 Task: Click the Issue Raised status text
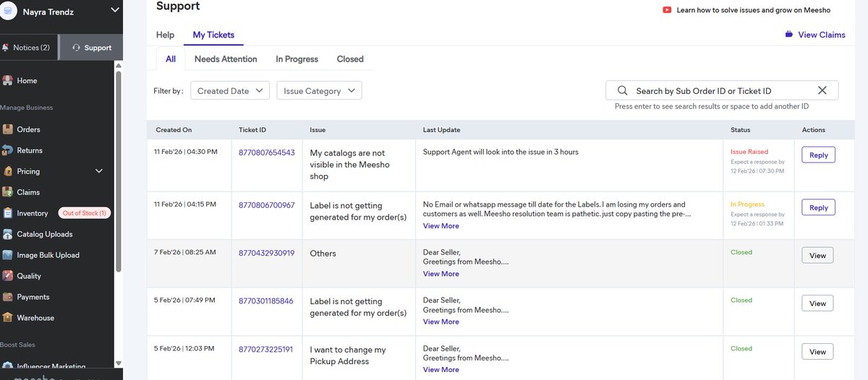tap(749, 152)
